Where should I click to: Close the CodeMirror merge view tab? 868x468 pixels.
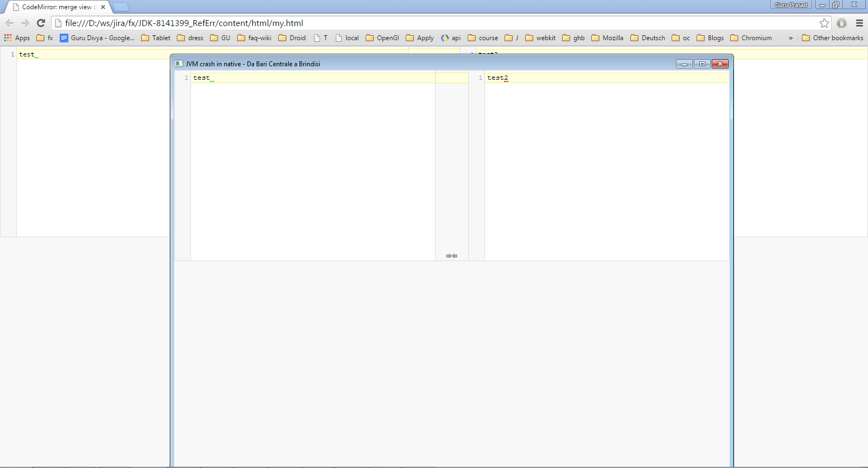click(103, 7)
